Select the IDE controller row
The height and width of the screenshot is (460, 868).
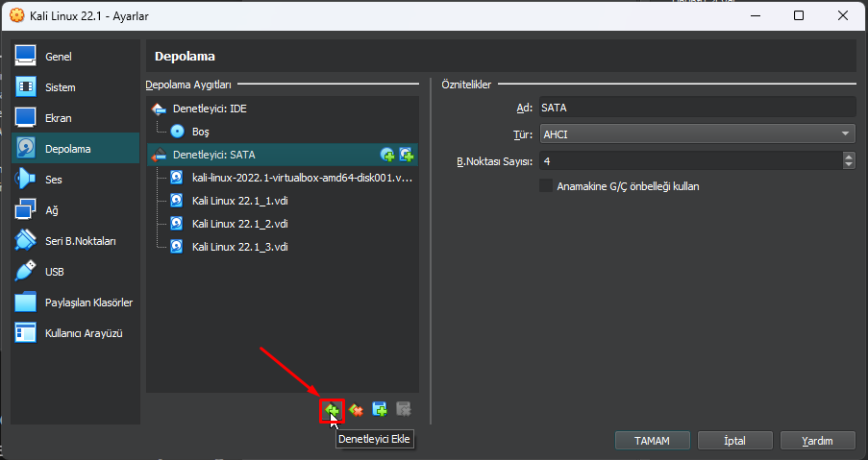(x=283, y=109)
